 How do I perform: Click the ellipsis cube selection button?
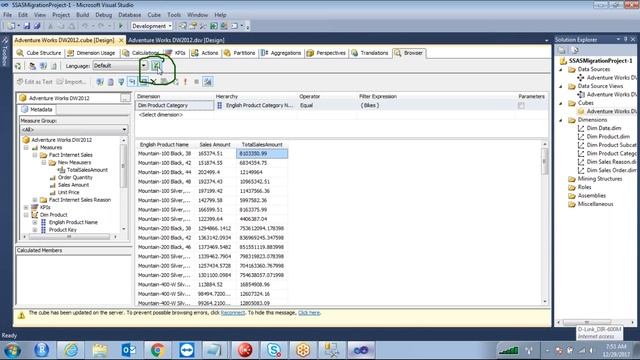coord(125,98)
